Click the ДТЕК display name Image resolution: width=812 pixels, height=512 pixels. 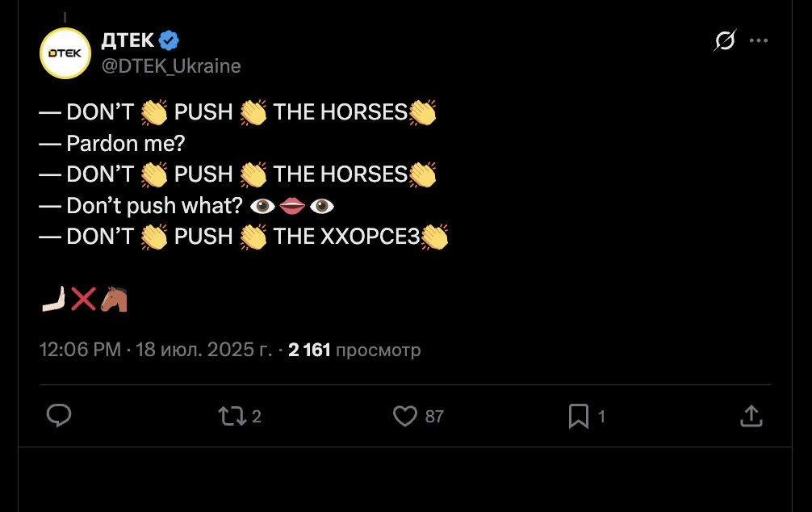(x=128, y=40)
